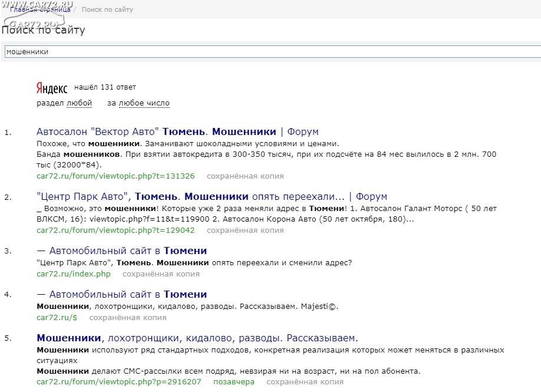
Task: Follow the car72.ru/$ URL
Action: click(x=57, y=318)
